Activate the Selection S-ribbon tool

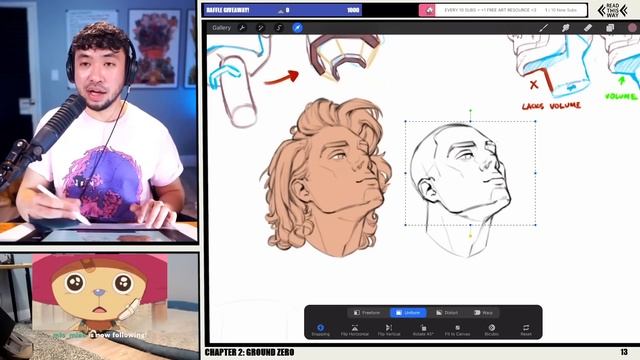coord(279,28)
